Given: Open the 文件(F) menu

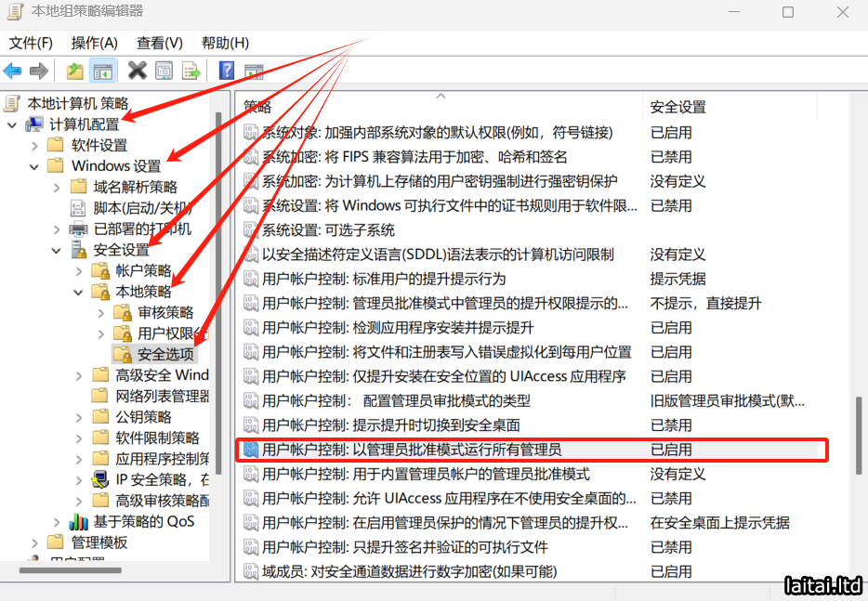Looking at the screenshot, I should 31,43.
